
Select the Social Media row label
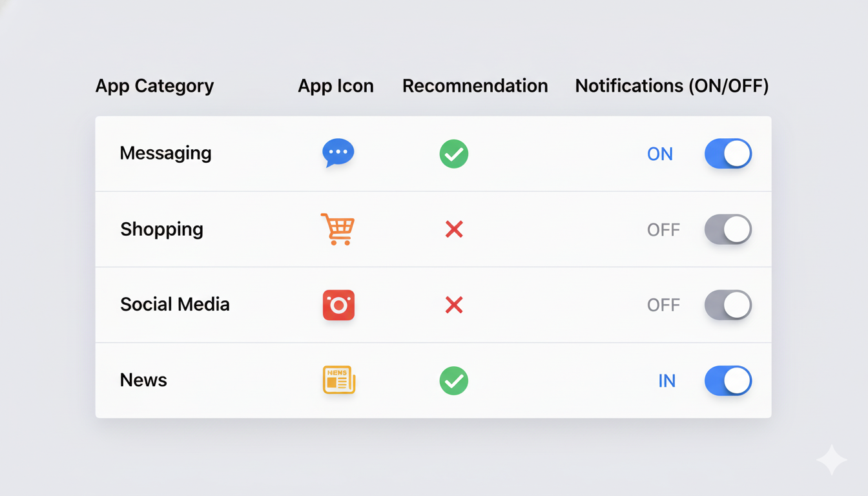point(174,304)
